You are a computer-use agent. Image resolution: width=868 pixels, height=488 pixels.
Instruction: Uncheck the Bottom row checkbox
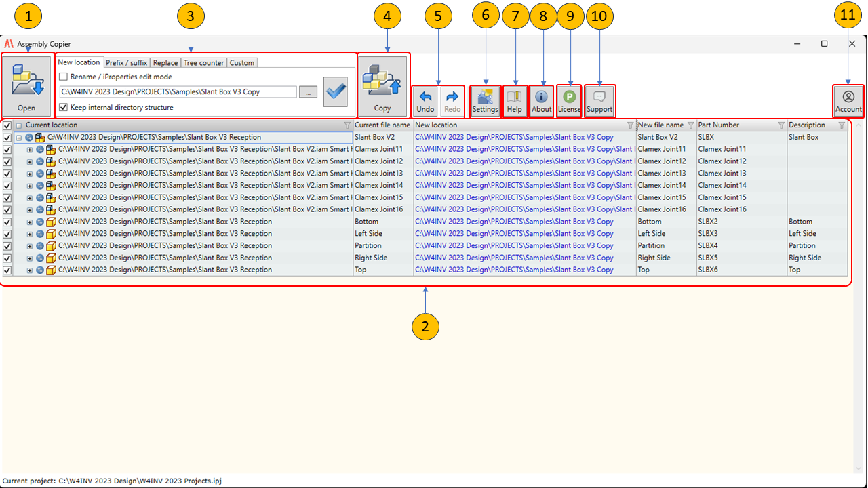(7, 222)
